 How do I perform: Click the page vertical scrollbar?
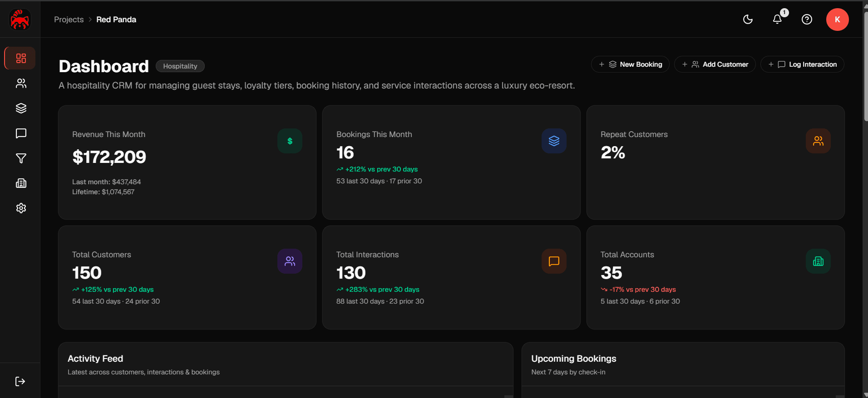(x=865, y=66)
